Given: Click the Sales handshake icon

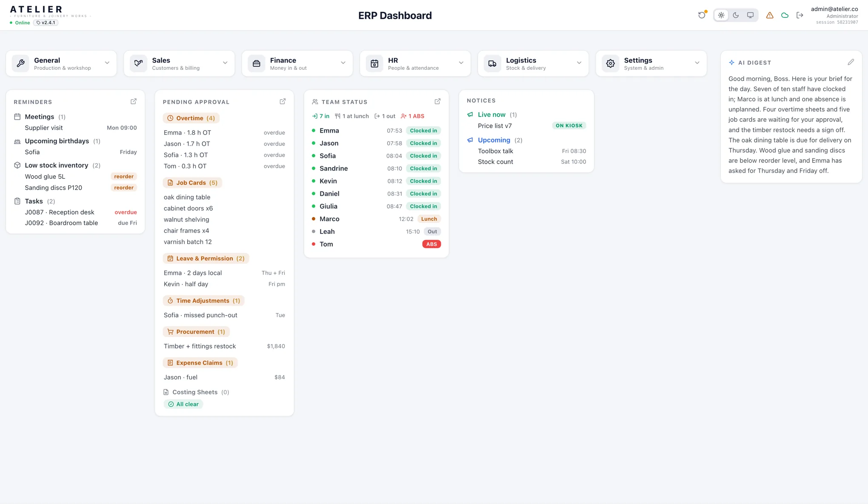Looking at the screenshot, I should point(138,63).
